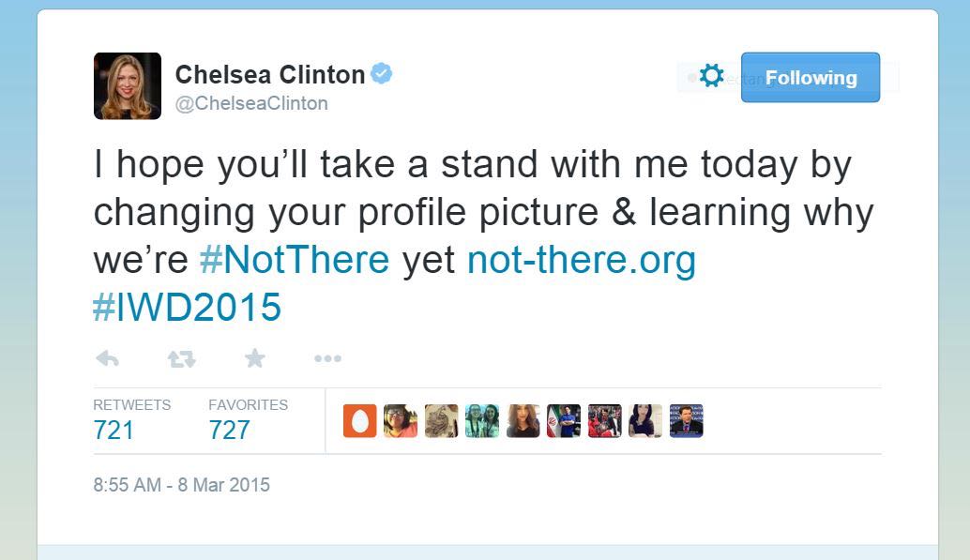Toggle the Following button
This screenshot has height=560, width=970.
click(x=811, y=77)
